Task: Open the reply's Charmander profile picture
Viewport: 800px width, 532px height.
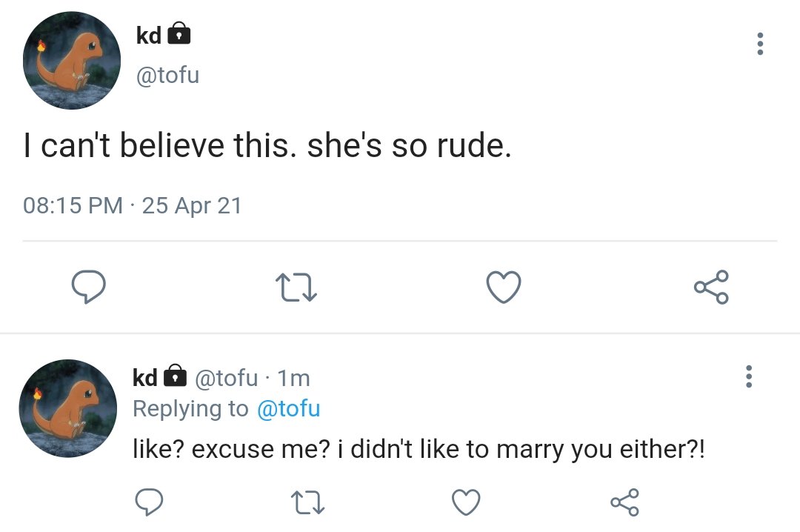Action: coord(68,408)
